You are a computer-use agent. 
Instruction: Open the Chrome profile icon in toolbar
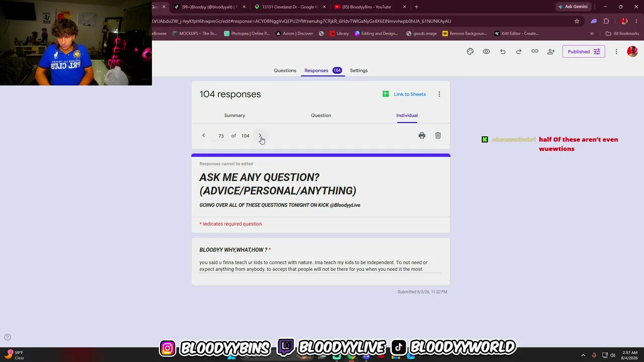point(624,21)
